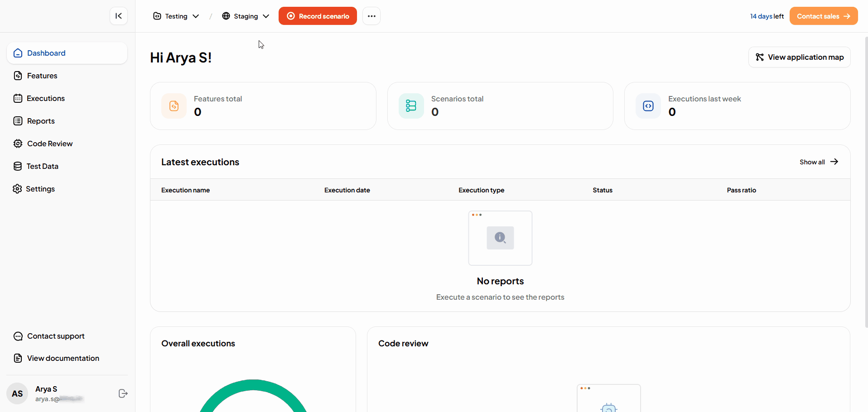
Task: Navigate to Code Review section
Action: [49, 144]
